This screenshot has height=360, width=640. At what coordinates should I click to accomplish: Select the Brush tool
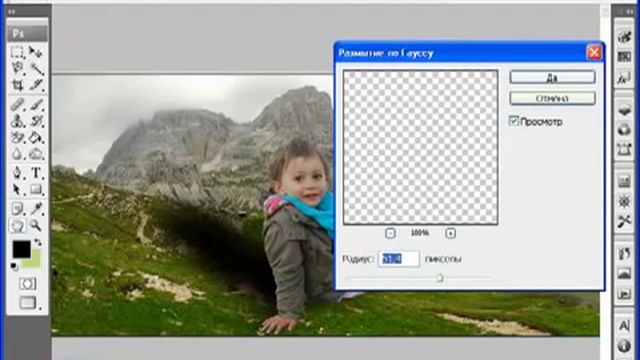[36, 104]
